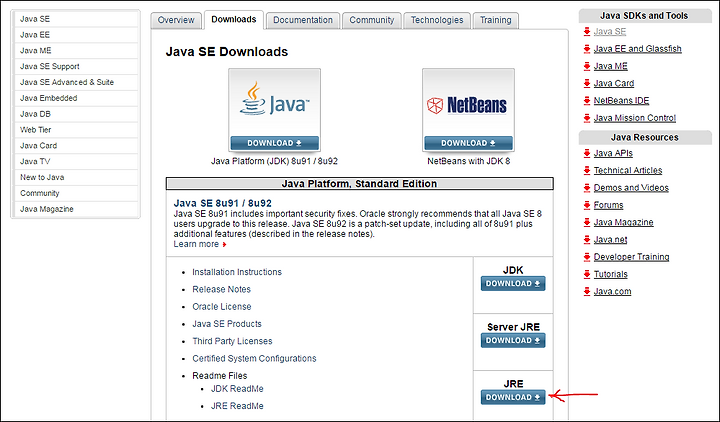Open the Java APIs link

[x=613, y=153]
